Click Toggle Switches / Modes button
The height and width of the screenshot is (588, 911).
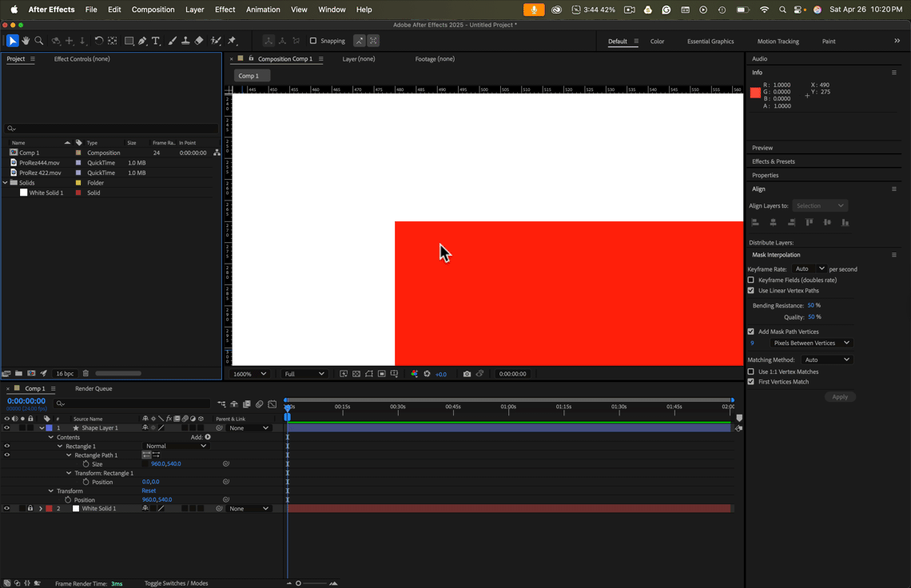pyautogui.click(x=176, y=583)
